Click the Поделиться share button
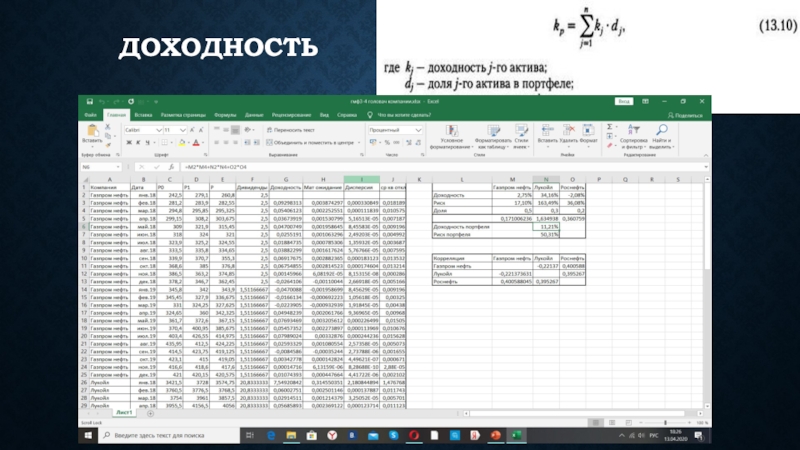 685,115
